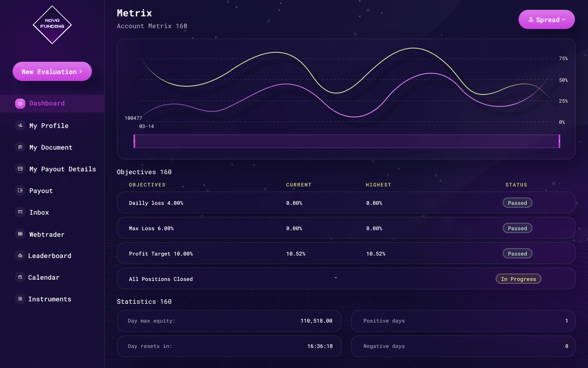Select the Calendar icon in the sidebar
The image size is (588, 368).
tap(20, 277)
